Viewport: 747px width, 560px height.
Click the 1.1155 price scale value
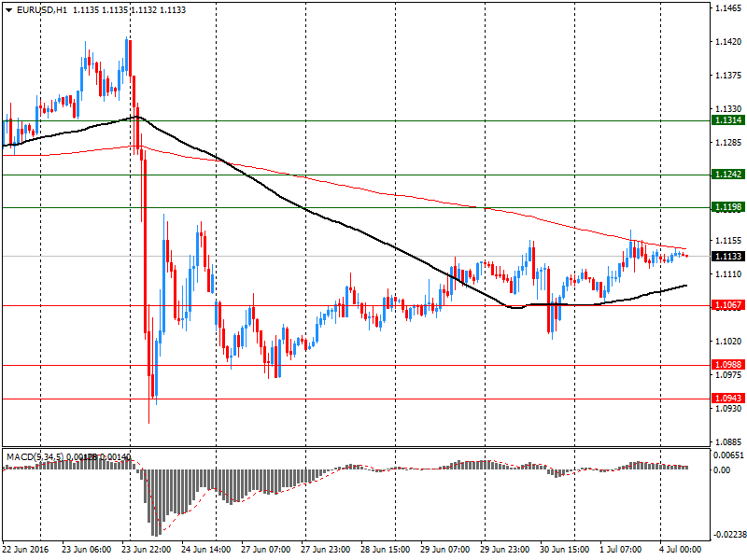pos(728,241)
